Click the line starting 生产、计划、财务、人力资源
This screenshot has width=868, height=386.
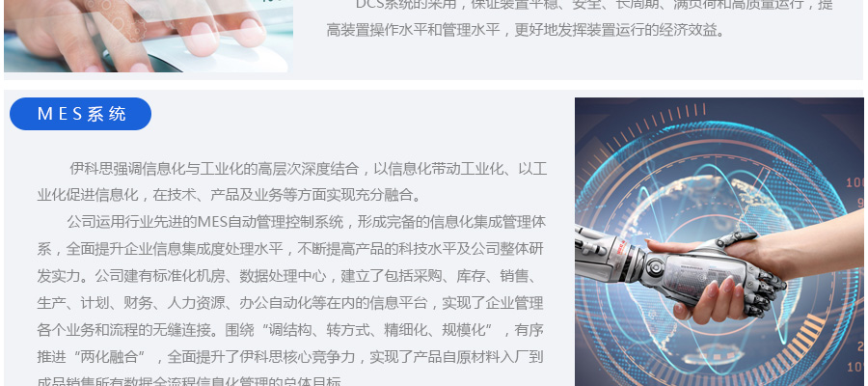[x=290, y=303]
